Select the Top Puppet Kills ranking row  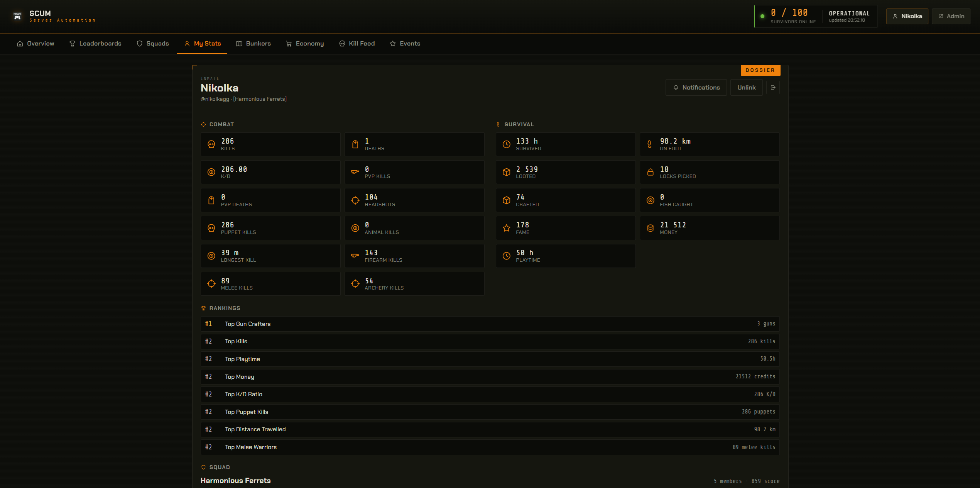tap(490, 412)
